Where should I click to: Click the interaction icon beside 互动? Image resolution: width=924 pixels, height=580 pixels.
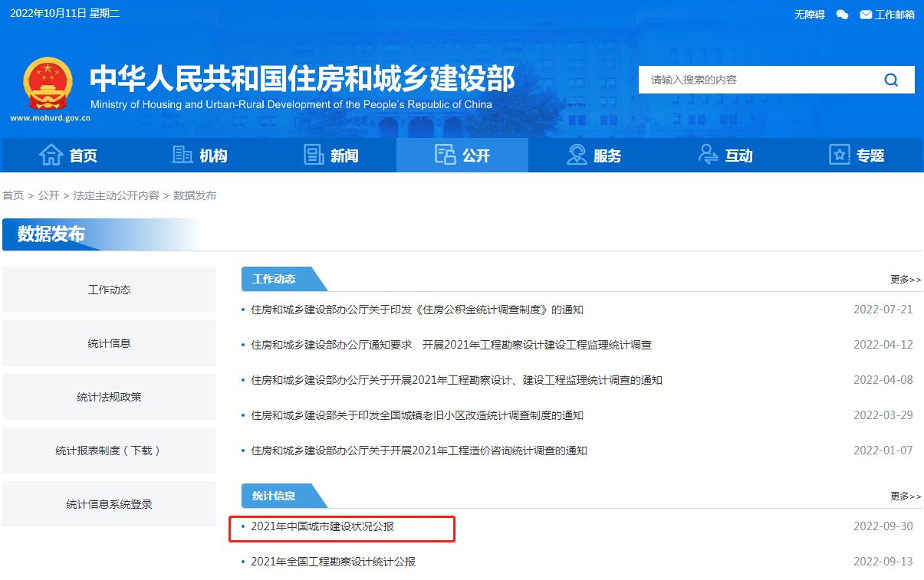[708, 155]
